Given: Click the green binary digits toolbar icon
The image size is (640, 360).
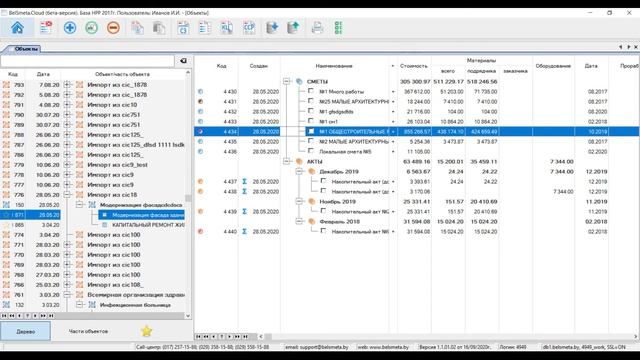Looking at the screenshot, I should tap(338, 28).
